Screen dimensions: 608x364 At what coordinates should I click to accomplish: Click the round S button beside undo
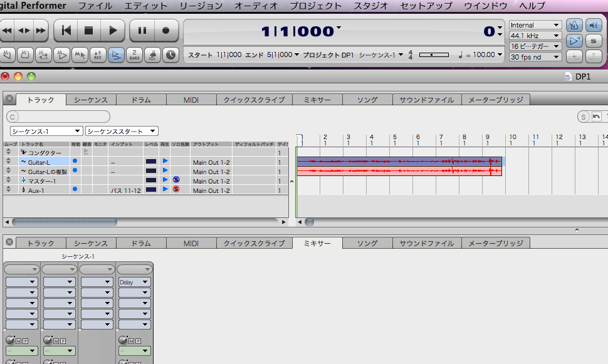[x=583, y=117]
